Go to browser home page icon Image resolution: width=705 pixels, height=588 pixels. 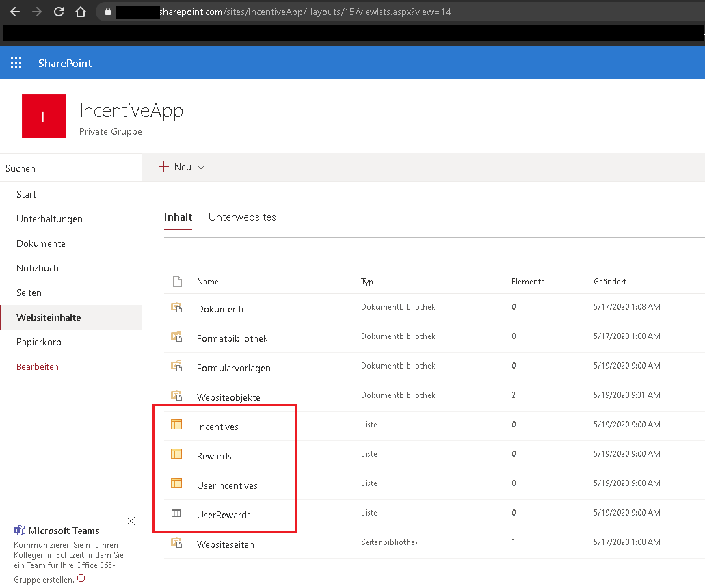[81, 12]
